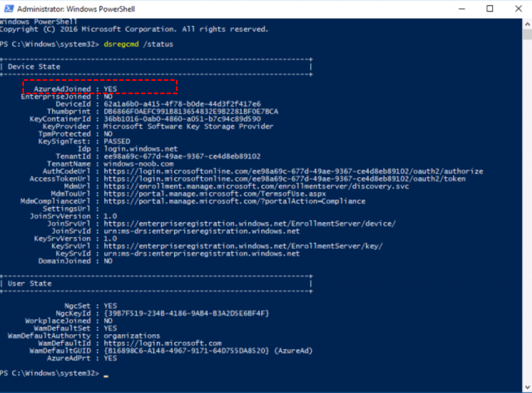The image size is (532, 393).
Task: Click the PowerShell icon in title bar
Action: click(x=8, y=9)
